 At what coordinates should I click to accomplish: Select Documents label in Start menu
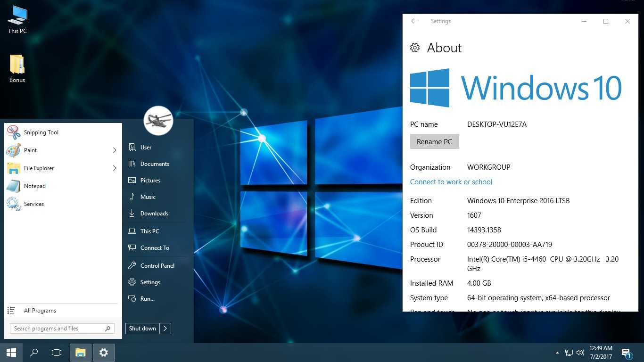tap(155, 164)
